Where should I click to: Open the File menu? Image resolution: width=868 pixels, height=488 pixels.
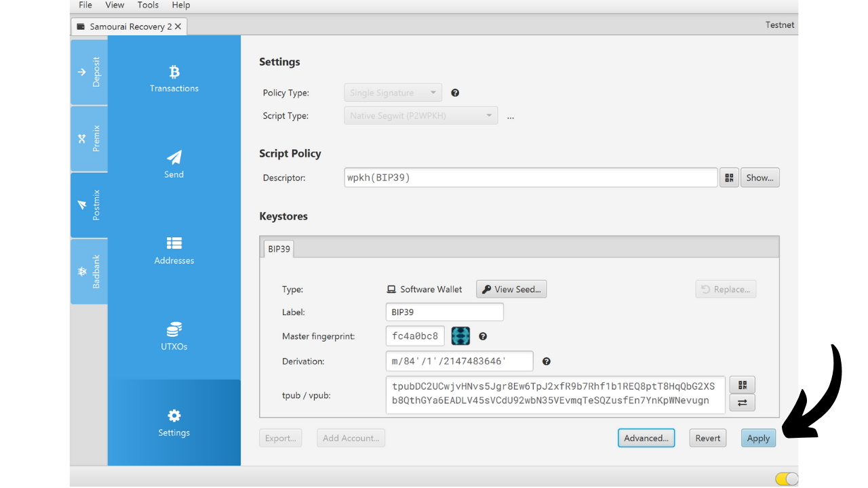coord(85,5)
